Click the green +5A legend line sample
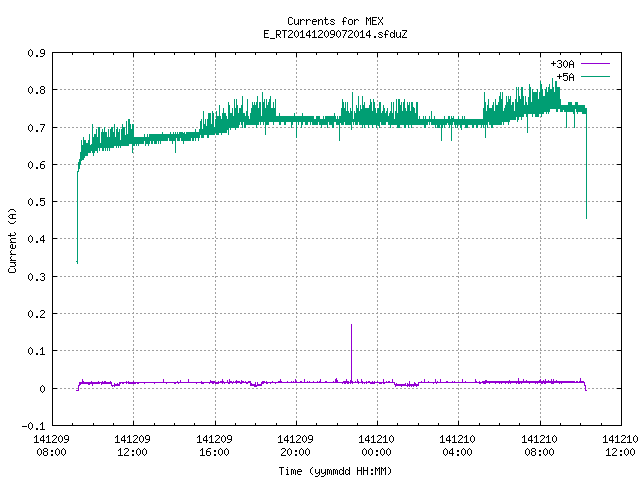This screenshot has height=480, width=640. (595, 76)
